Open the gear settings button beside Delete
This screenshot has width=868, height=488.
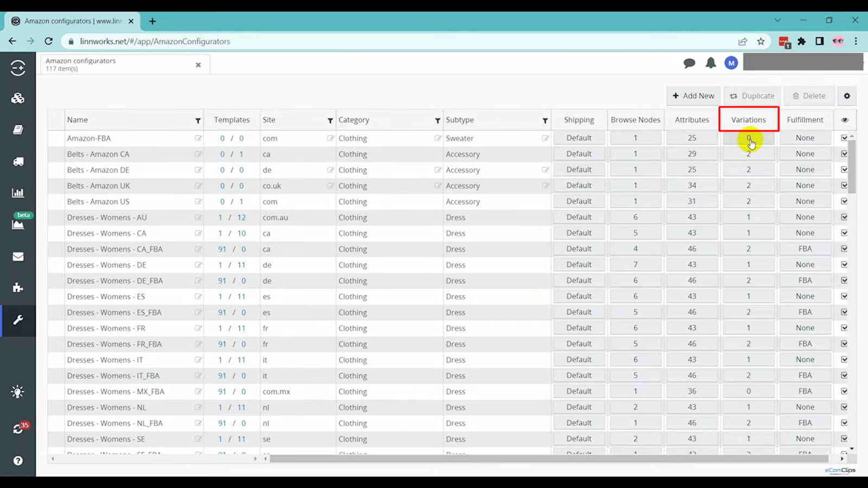coord(847,96)
